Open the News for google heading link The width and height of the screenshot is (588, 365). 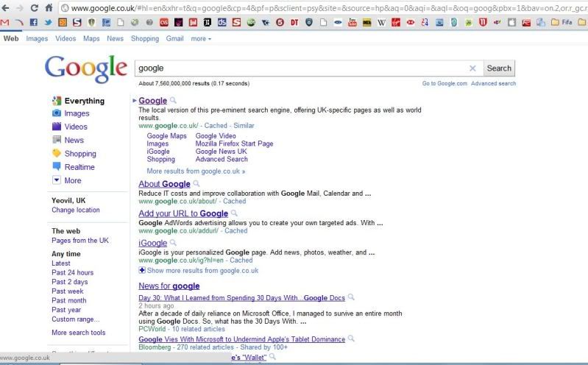pyautogui.click(x=169, y=286)
